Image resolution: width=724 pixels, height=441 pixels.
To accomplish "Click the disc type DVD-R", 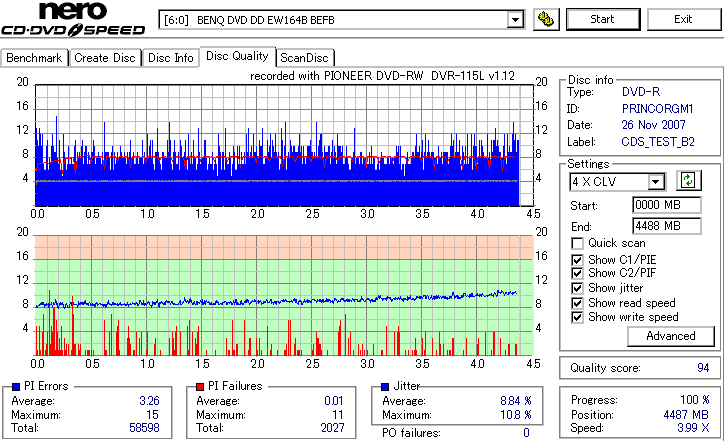I will pos(641,92).
